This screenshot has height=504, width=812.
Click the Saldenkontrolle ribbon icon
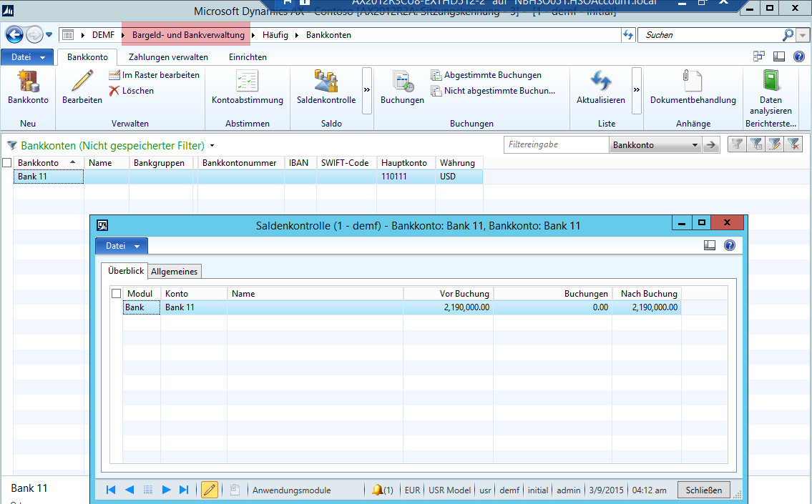[x=326, y=81]
